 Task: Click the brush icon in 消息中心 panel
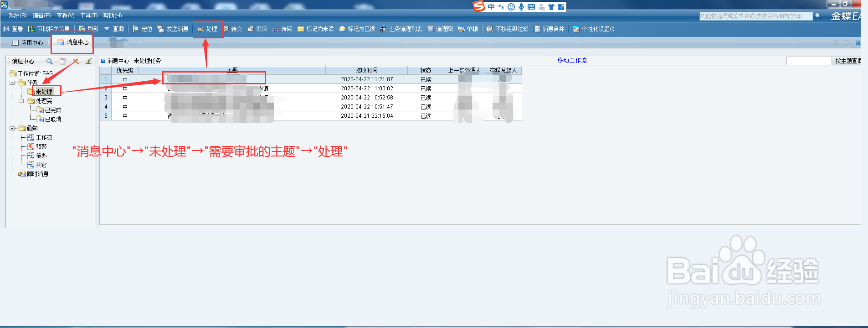pos(89,61)
